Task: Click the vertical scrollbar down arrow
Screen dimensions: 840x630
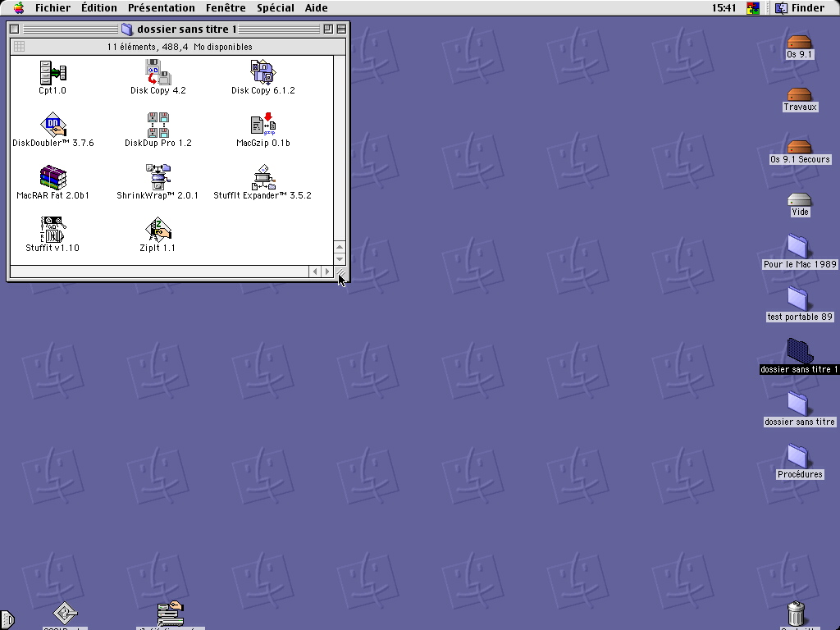Action: tap(340, 259)
